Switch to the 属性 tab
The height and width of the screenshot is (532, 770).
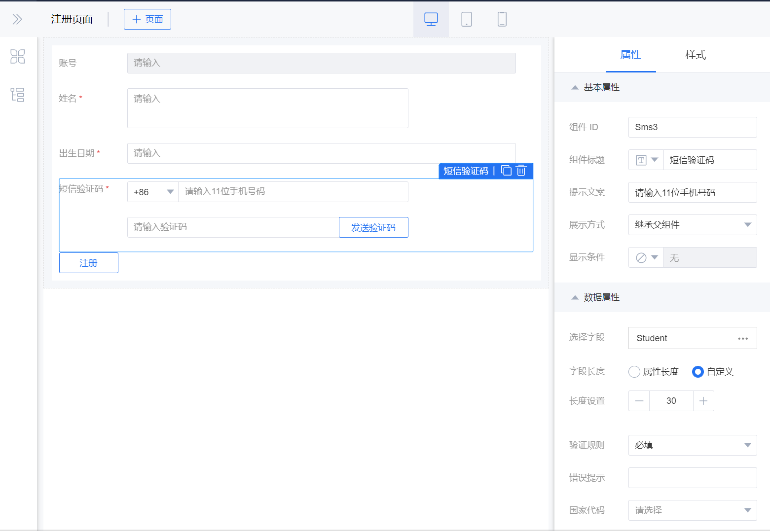tap(630, 55)
